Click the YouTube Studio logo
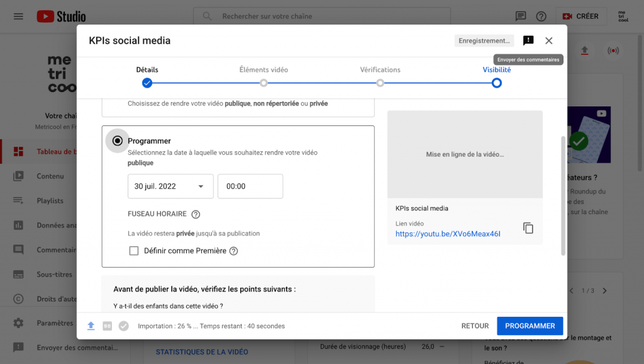The image size is (644, 364). [x=61, y=16]
